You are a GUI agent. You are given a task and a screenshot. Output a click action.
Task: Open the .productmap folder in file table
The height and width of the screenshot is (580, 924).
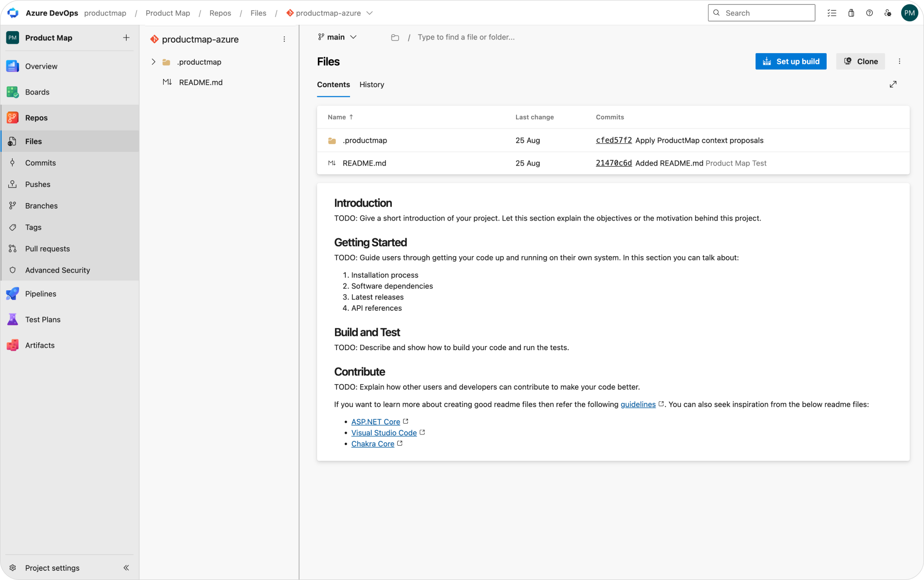click(x=365, y=140)
